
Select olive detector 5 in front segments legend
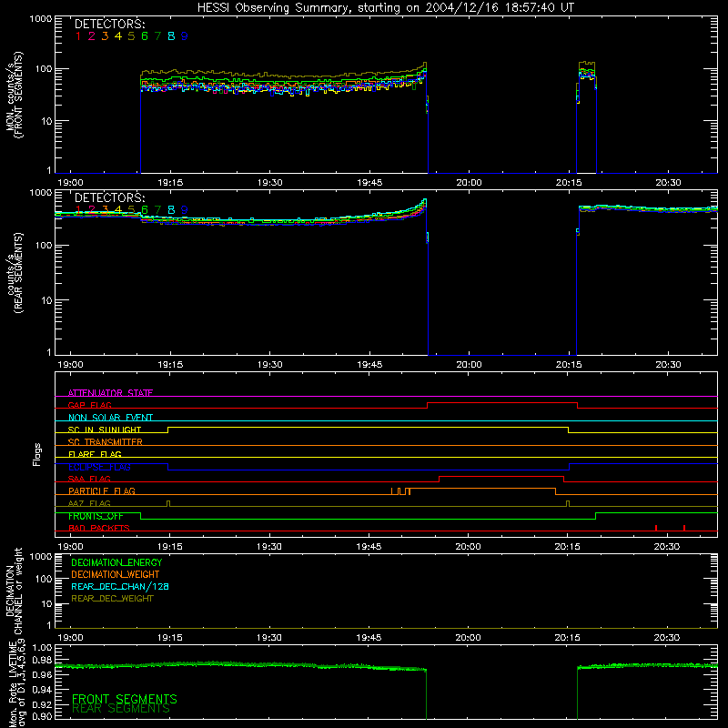click(x=131, y=36)
